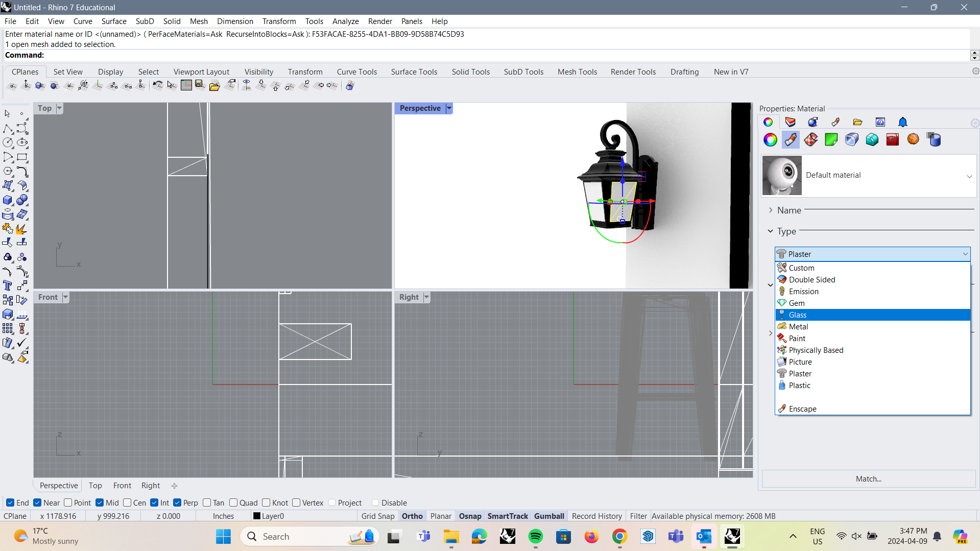
Task: Click the notification bell in the Properties panel
Action: tap(902, 122)
